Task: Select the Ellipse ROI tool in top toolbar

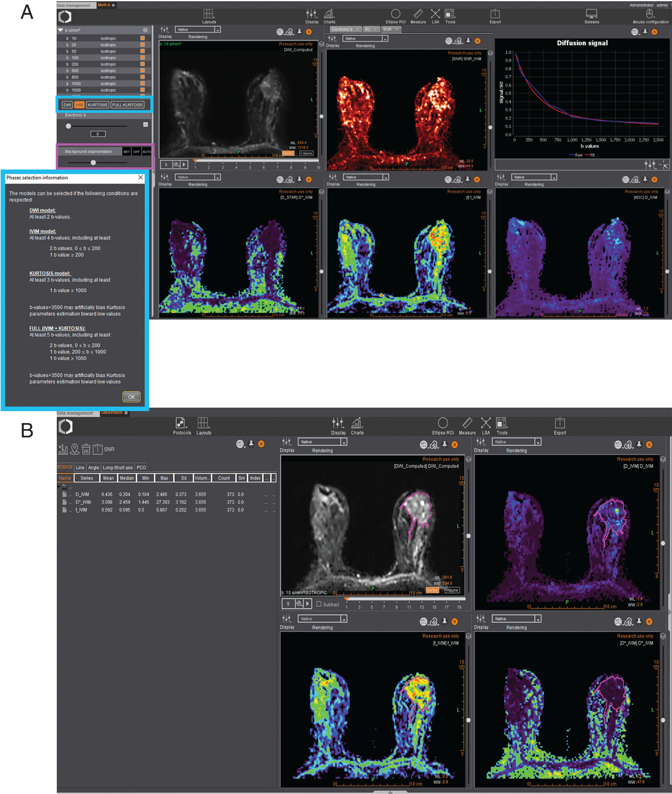Action: 396,14
